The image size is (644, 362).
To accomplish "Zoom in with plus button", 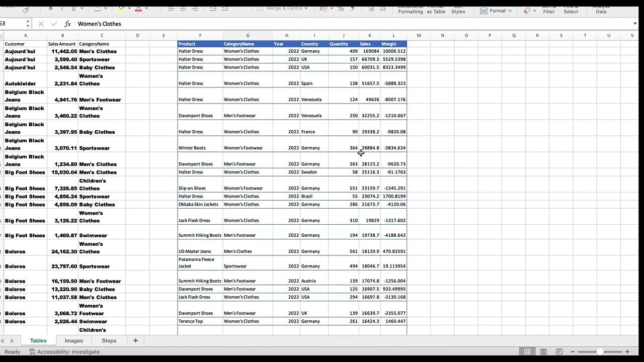I will pyautogui.click(x=627, y=351).
